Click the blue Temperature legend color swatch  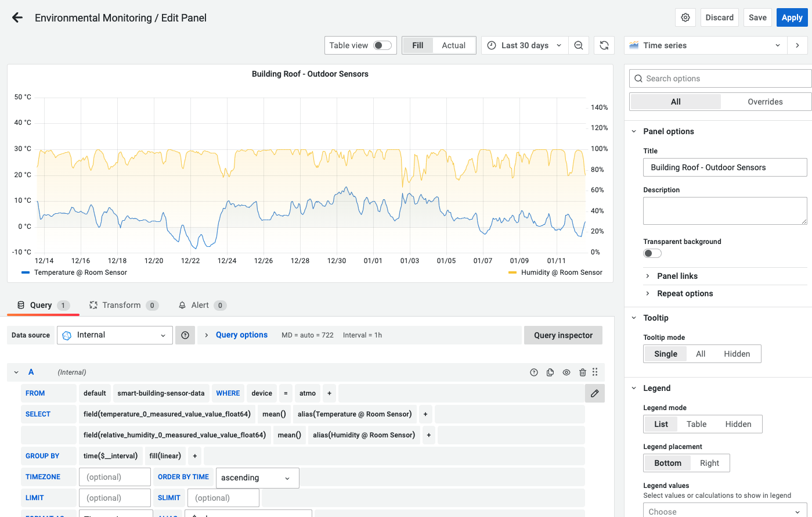(x=26, y=272)
